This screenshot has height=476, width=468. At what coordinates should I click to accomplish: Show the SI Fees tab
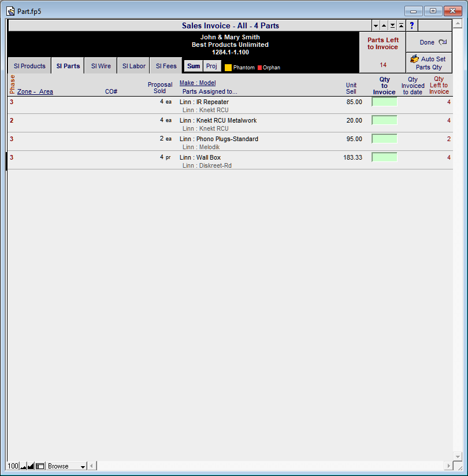[x=166, y=66]
